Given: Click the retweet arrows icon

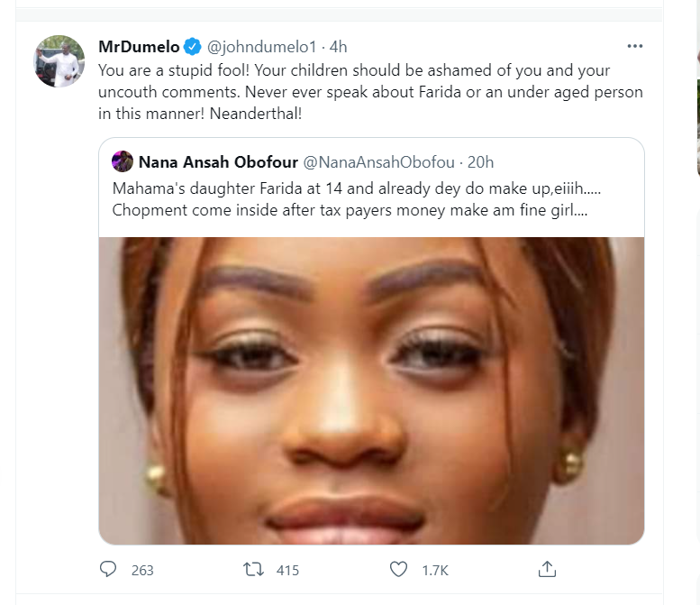Looking at the screenshot, I should pyautogui.click(x=254, y=570).
